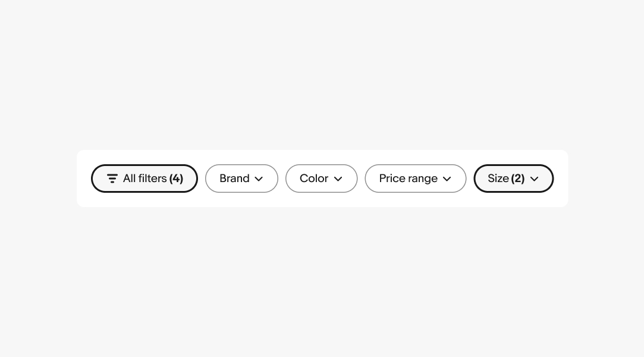Show options for the Price range chip
The height and width of the screenshot is (357, 644).
(415, 178)
